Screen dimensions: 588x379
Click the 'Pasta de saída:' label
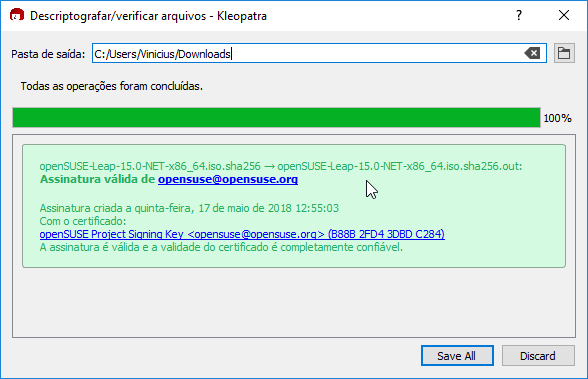click(x=48, y=54)
